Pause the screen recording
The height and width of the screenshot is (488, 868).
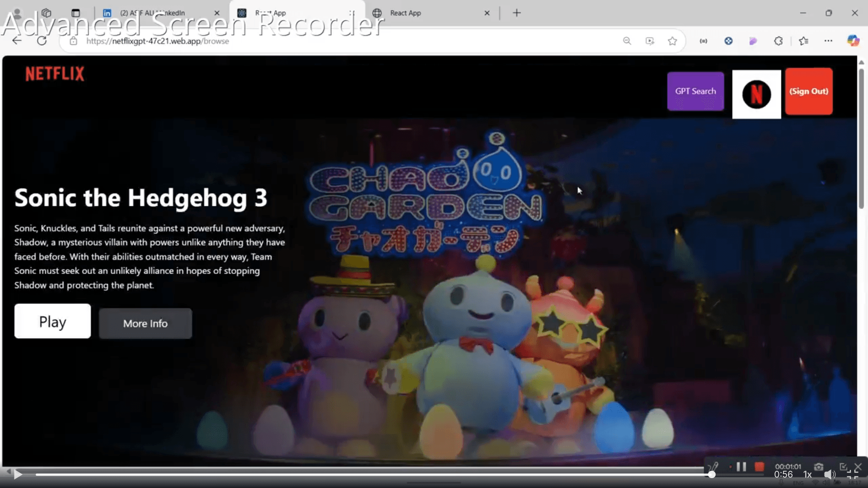click(x=741, y=467)
